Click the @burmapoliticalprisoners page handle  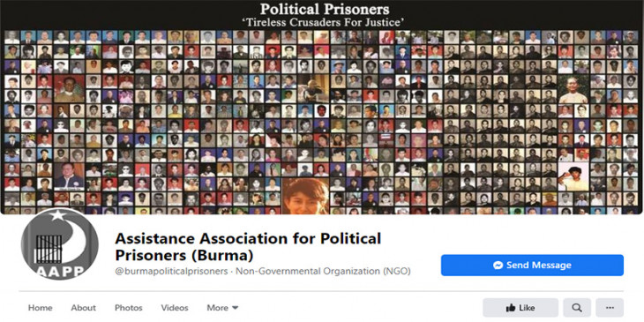171,272
